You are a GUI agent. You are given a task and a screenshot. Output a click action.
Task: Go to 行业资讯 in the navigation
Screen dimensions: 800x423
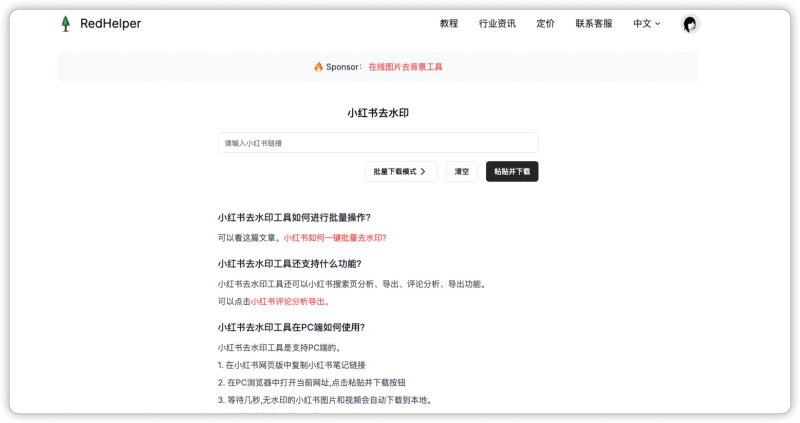[x=497, y=23]
